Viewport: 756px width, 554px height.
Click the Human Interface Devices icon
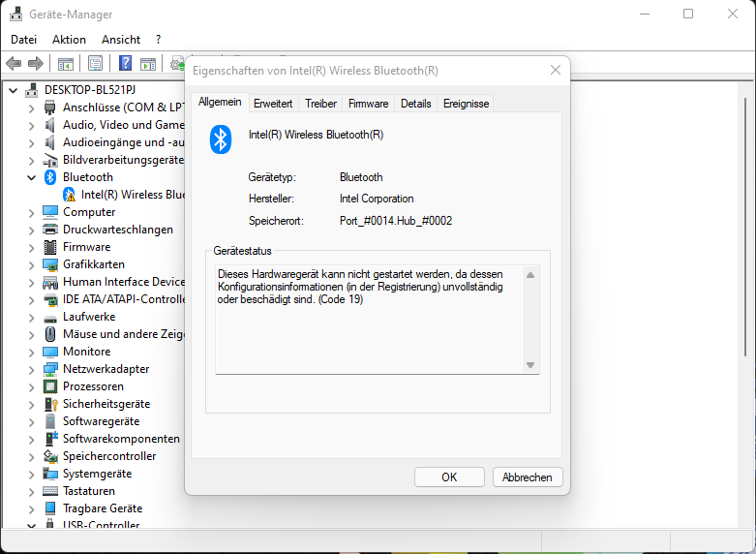(x=50, y=282)
